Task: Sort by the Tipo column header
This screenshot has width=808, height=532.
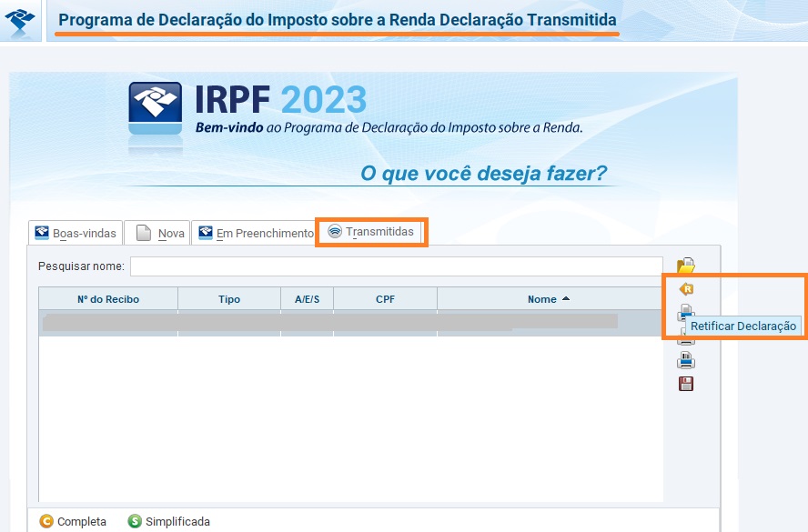Action: click(x=229, y=298)
